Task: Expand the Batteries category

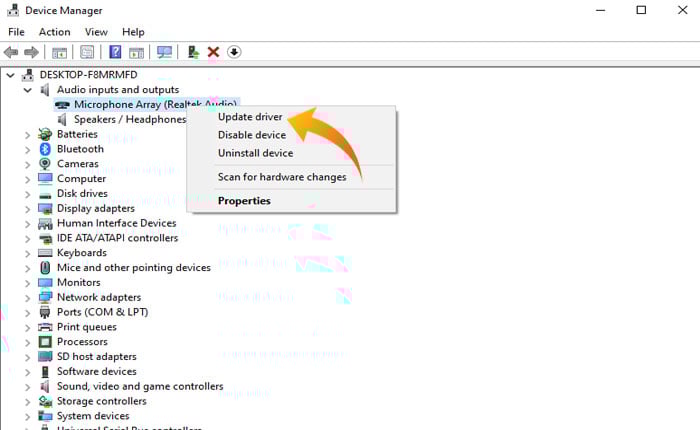Action: point(28,134)
